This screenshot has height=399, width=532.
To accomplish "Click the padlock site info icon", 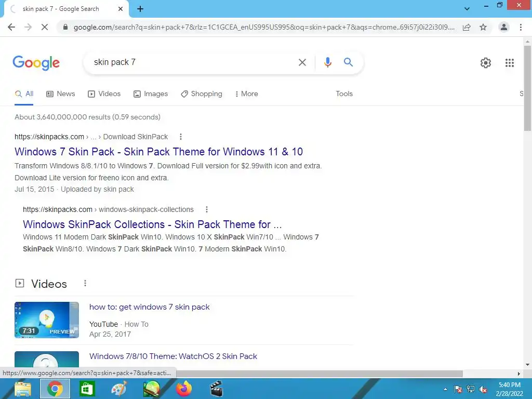I will (65, 27).
